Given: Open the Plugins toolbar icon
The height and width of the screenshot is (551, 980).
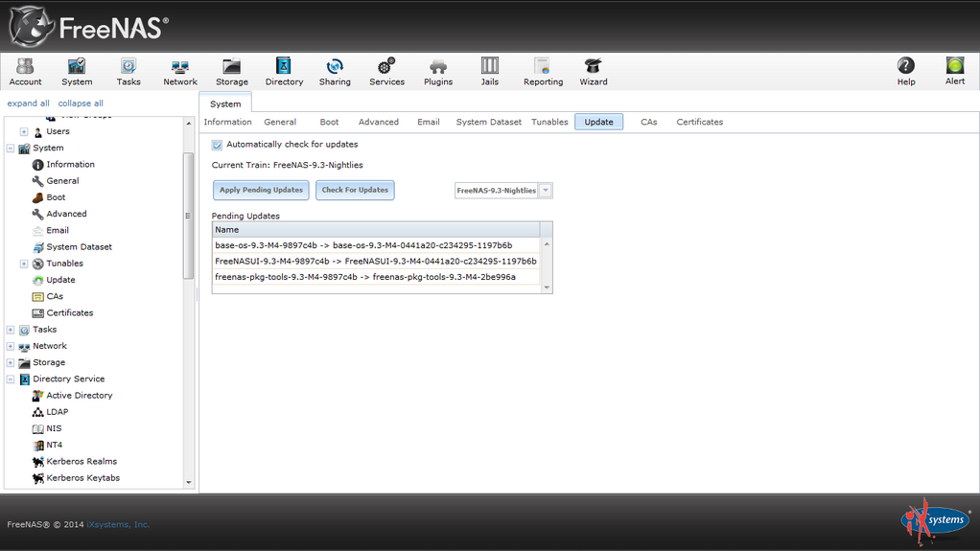Looking at the screenshot, I should [438, 71].
